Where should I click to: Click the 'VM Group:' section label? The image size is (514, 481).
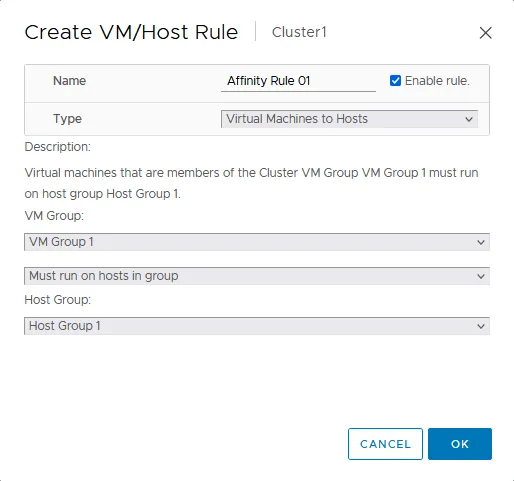pyautogui.click(x=54, y=216)
